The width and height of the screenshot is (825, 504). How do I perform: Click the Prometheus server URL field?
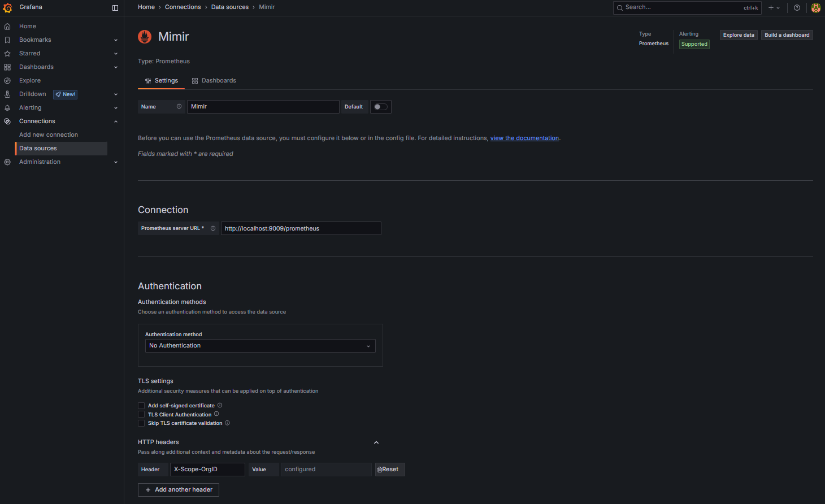[x=301, y=228]
